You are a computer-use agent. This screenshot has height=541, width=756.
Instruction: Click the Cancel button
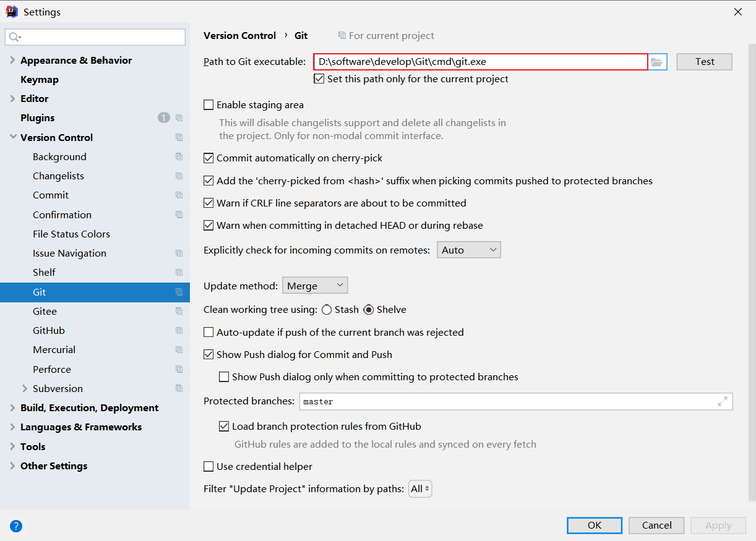click(x=657, y=526)
